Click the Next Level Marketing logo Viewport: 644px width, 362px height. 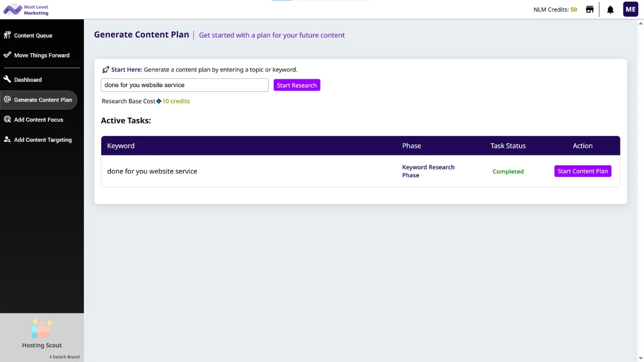coord(26,9)
